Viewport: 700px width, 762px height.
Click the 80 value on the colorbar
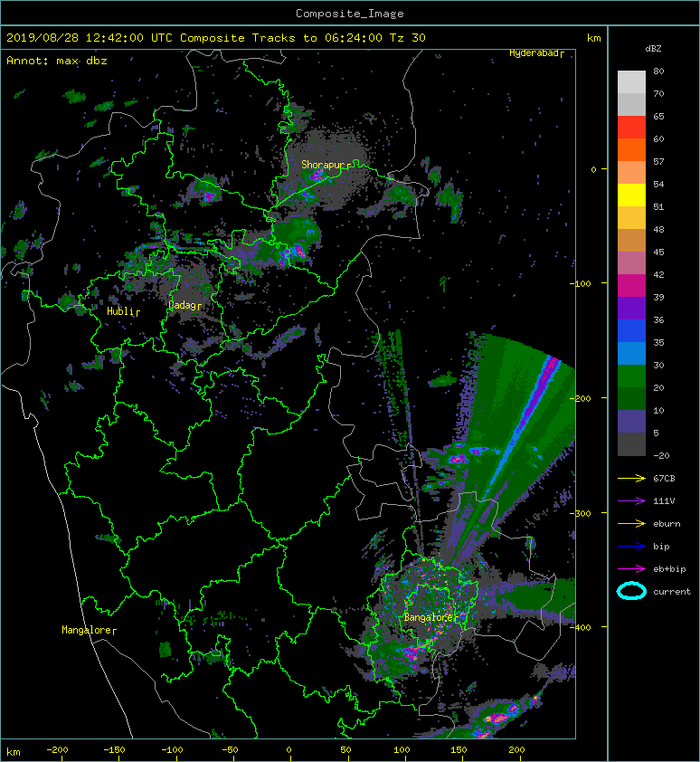click(658, 71)
